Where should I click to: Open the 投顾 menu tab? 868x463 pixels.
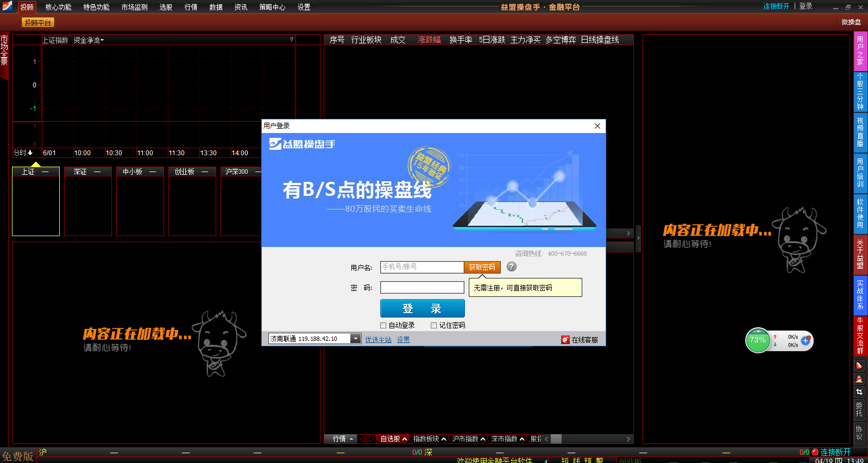click(27, 7)
